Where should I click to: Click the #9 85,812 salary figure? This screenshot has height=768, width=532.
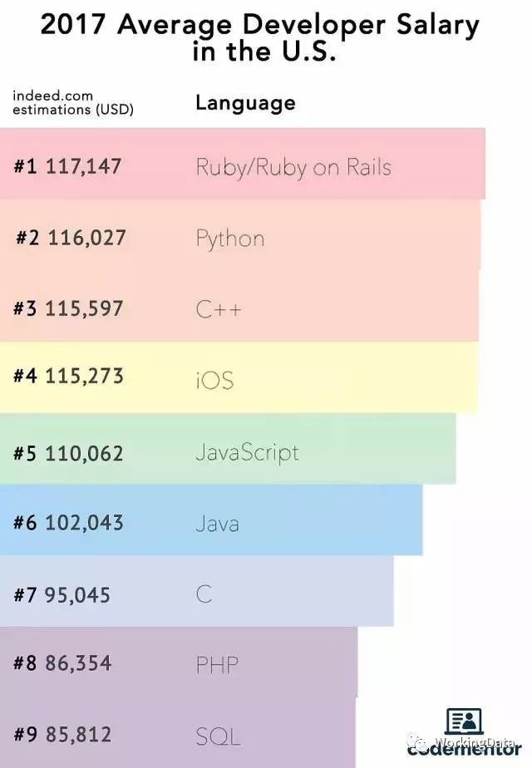pos(62,734)
